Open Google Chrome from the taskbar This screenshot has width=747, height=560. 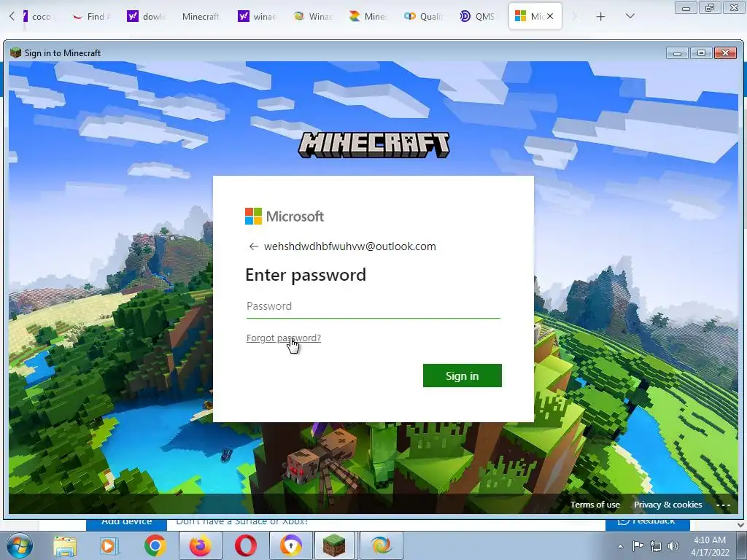tap(155, 545)
